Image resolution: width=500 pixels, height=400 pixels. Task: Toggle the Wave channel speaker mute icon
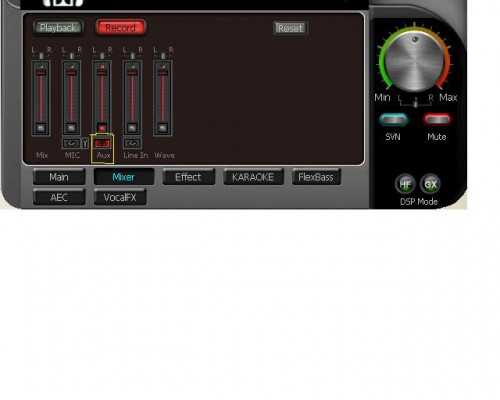coord(163,128)
